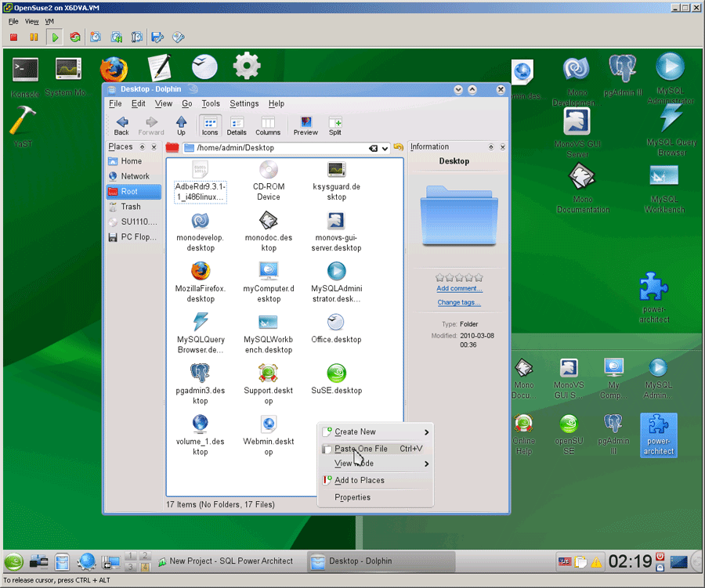Select the Office.desktop file

pyautogui.click(x=336, y=329)
